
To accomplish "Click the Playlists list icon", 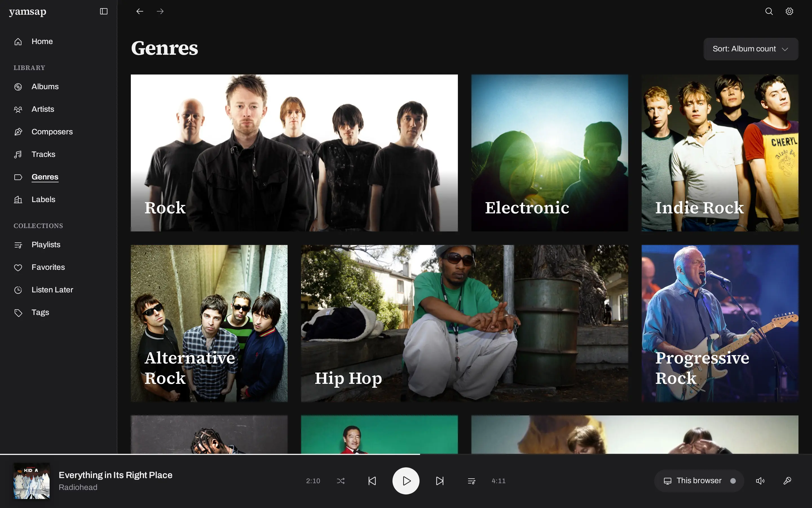I will [18, 245].
